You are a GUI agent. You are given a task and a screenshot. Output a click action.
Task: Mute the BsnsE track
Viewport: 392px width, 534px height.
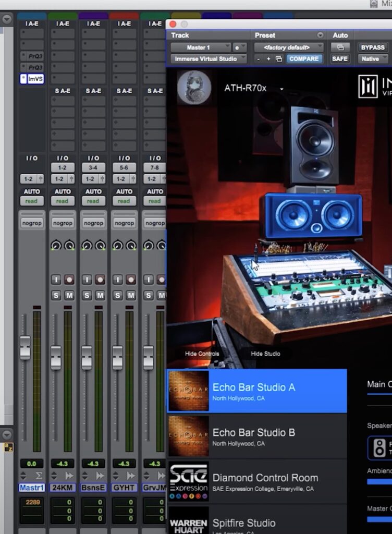tap(100, 296)
